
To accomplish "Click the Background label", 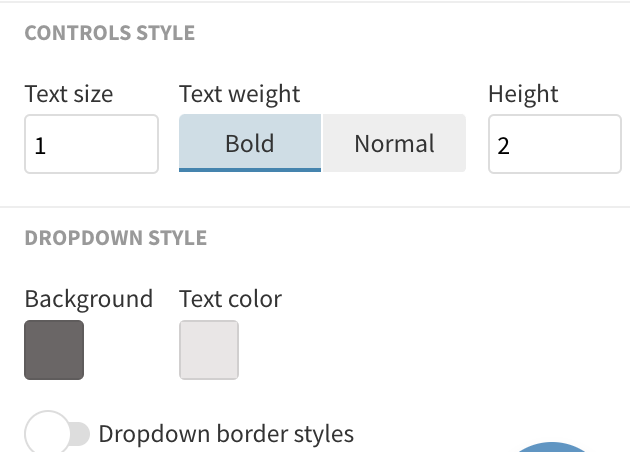I will click(x=88, y=298).
